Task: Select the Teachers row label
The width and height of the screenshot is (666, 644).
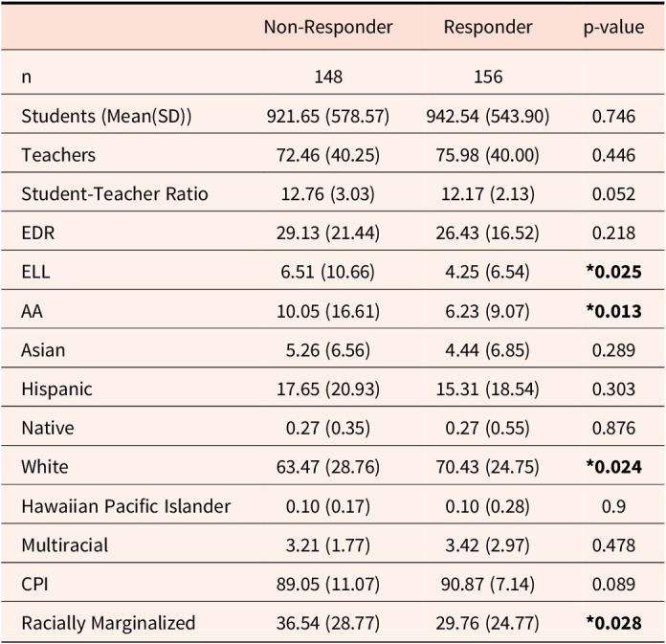Action: tap(58, 155)
